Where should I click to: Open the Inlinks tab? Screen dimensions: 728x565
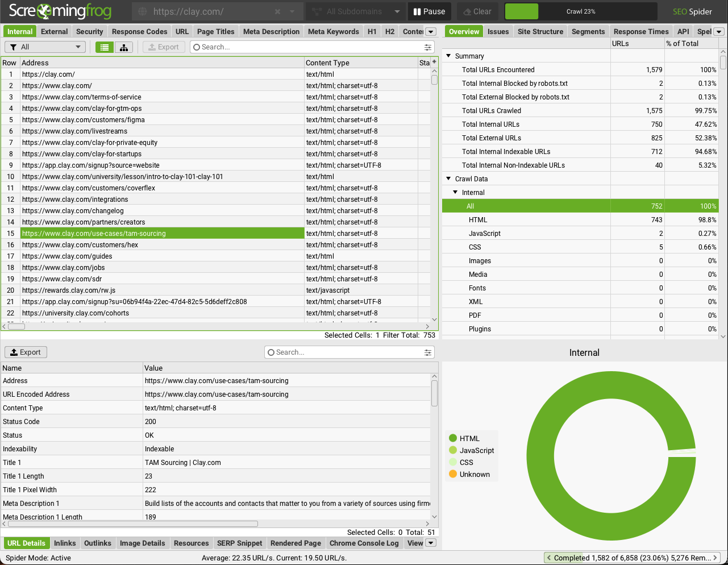pos(65,543)
